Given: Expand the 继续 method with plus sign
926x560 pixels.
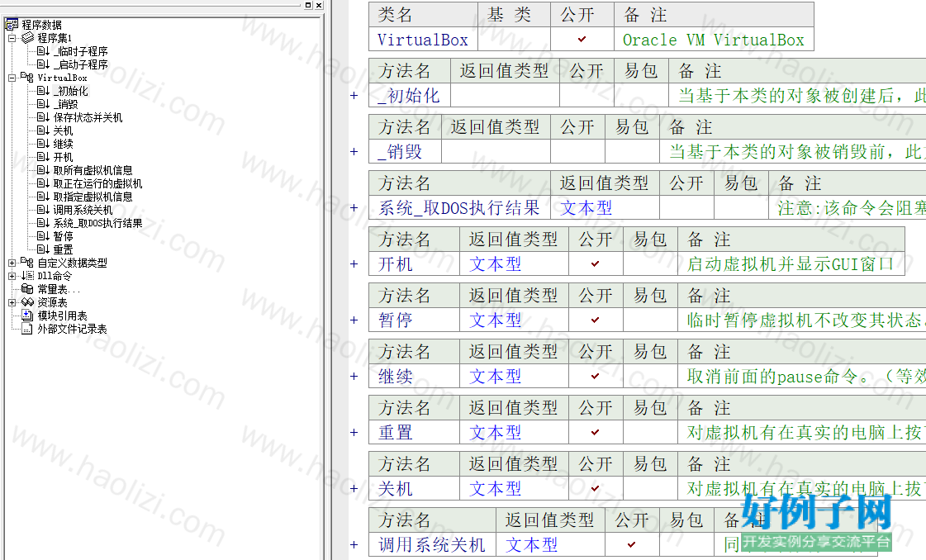Looking at the screenshot, I should click(x=354, y=377).
